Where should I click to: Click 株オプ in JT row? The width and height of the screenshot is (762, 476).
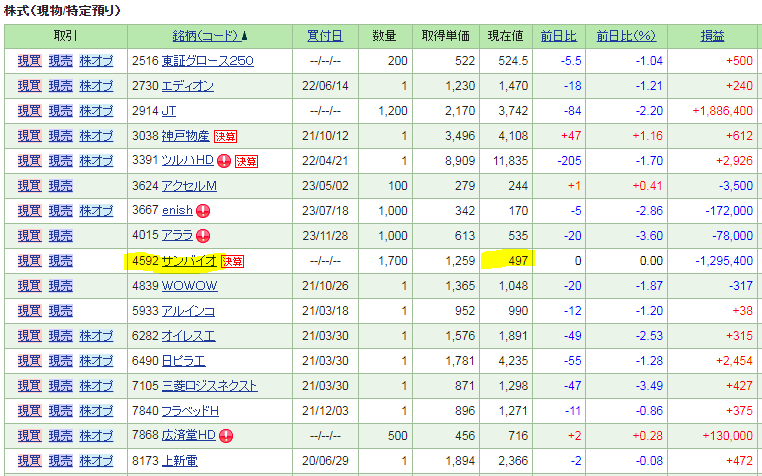pos(96,111)
